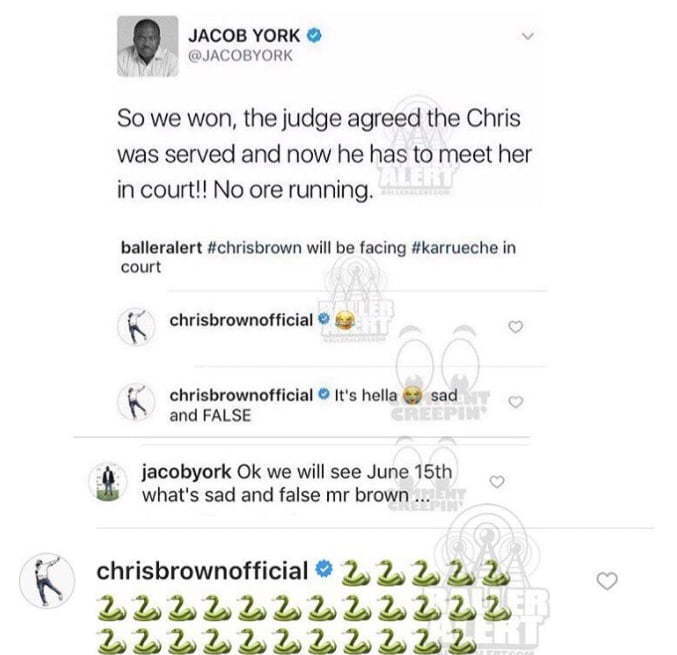Open chrisbrownofficial username on snake comment
This screenshot has height=655, width=677.
202,571
